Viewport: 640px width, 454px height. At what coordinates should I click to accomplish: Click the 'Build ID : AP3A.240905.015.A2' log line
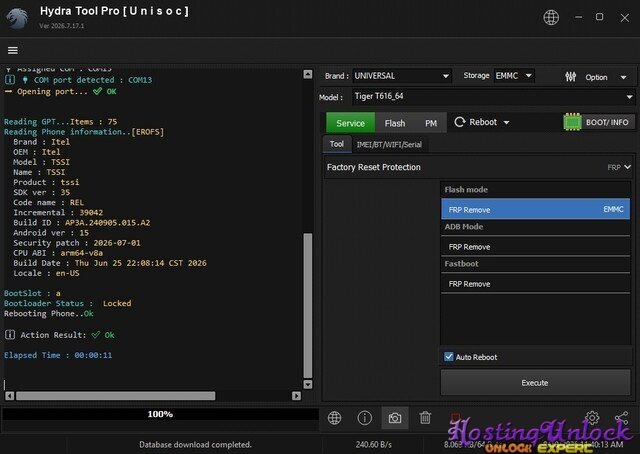82,223
